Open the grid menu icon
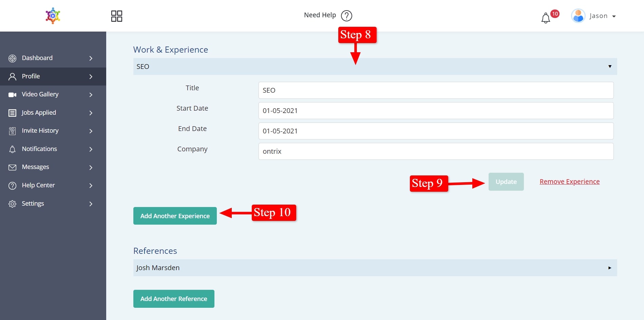 pos(116,16)
